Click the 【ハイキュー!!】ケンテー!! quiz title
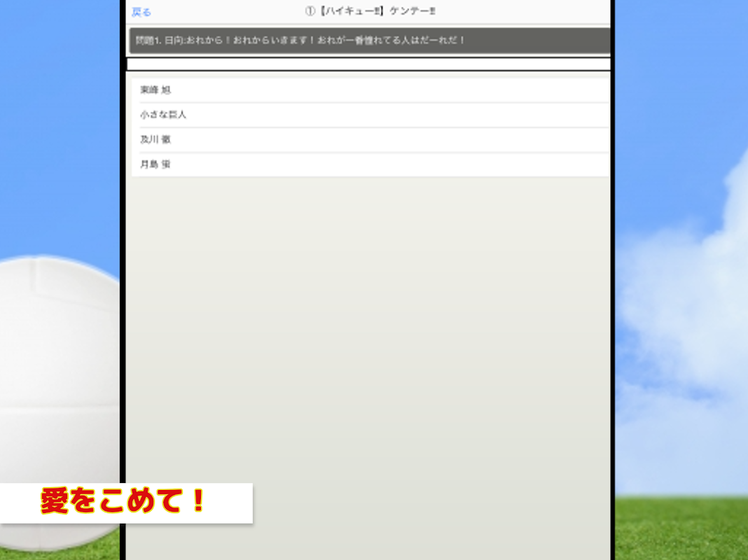This screenshot has width=748, height=560. 370,11
